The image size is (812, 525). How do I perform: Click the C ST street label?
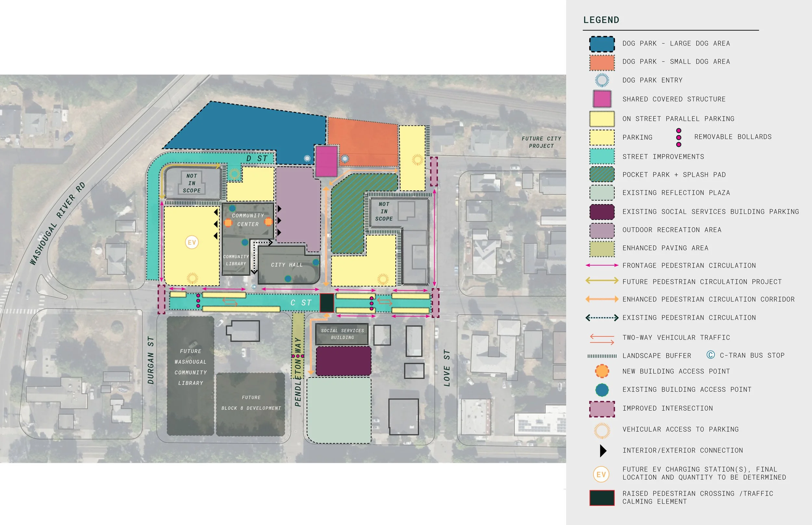coord(301,303)
